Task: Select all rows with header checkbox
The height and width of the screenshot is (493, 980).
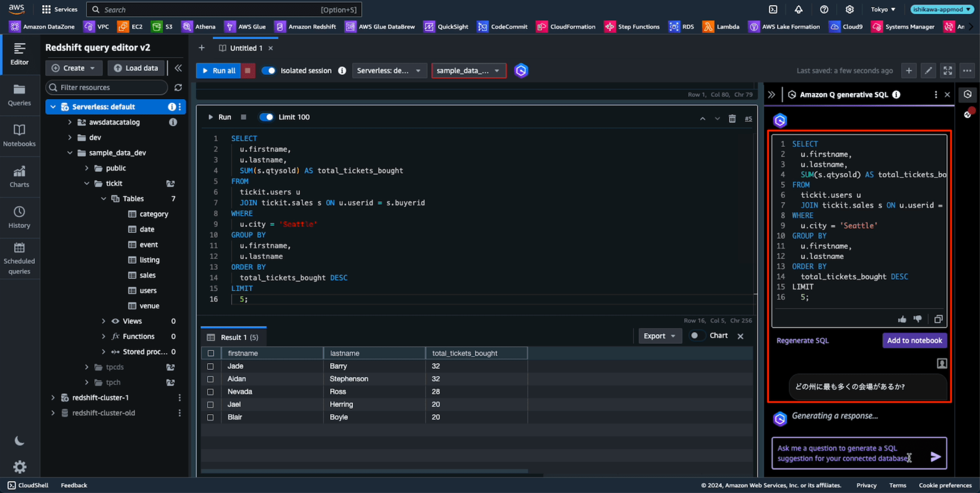Action: pyautogui.click(x=211, y=353)
